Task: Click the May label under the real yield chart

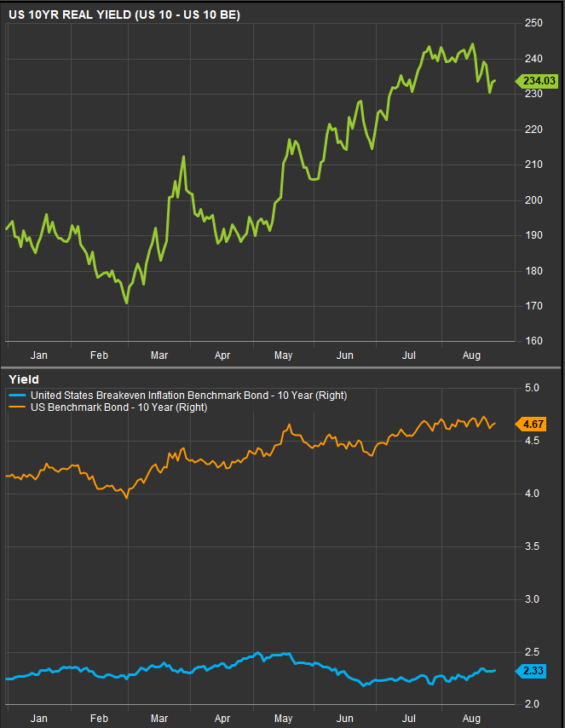Action: click(x=283, y=355)
